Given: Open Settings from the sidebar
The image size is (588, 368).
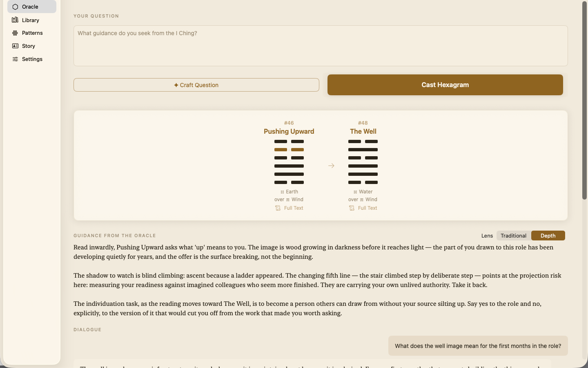Looking at the screenshot, I should pos(32,59).
